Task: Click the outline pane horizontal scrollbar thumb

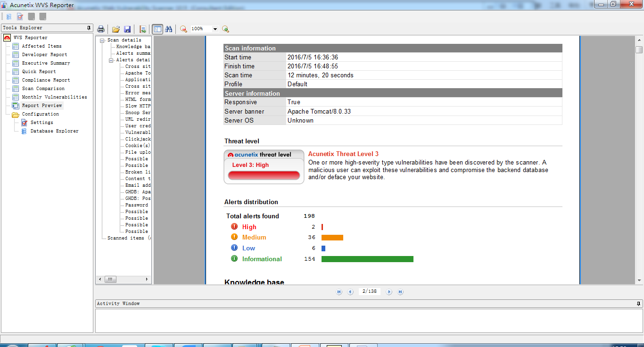Action: click(x=110, y=279)
